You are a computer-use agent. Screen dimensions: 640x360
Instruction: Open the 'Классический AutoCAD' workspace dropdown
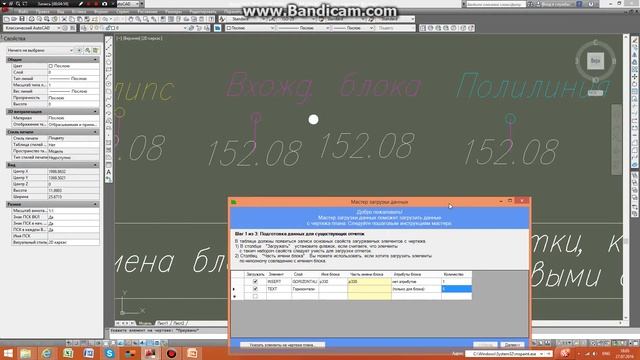[32, 28]
